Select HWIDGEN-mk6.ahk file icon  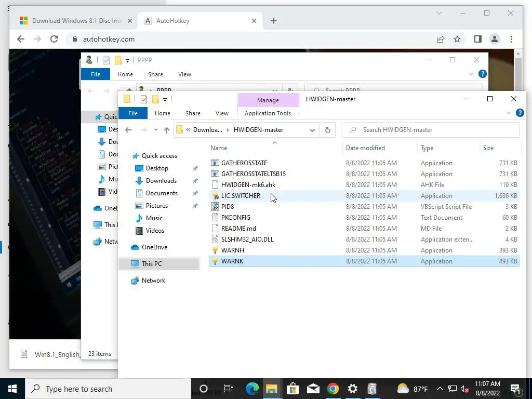(x=215, y=185)
